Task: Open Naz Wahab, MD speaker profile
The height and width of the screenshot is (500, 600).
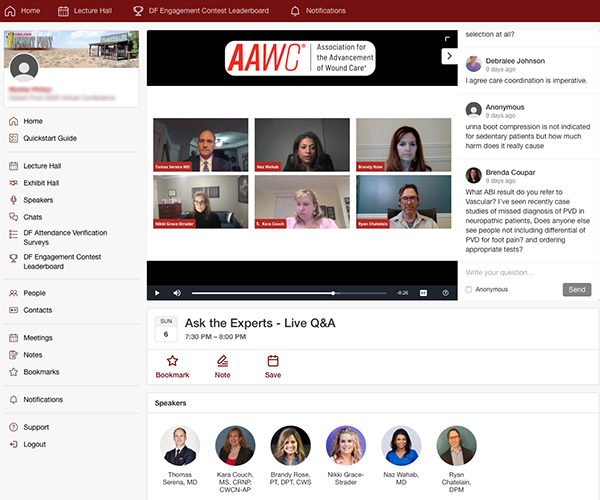Action: click(401, 446)
